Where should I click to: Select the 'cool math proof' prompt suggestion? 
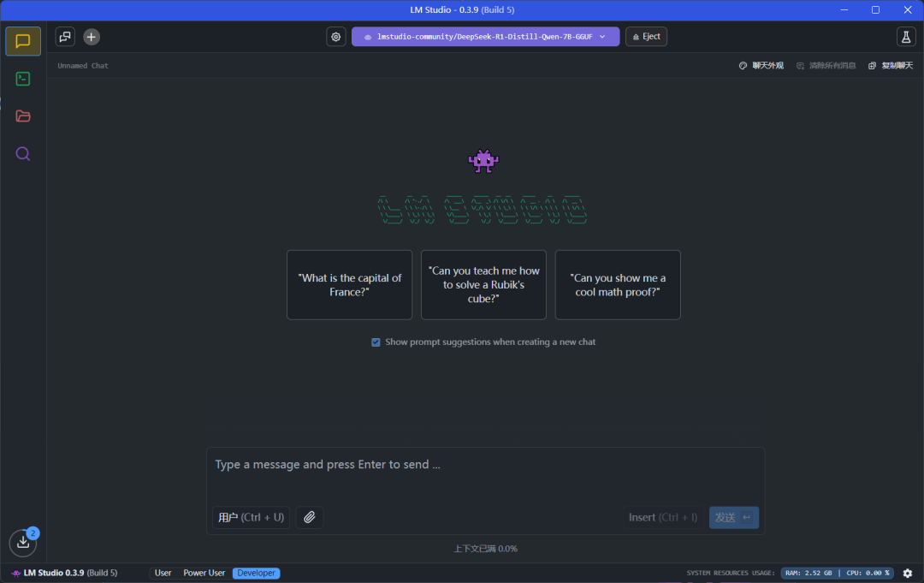(618, 285)
